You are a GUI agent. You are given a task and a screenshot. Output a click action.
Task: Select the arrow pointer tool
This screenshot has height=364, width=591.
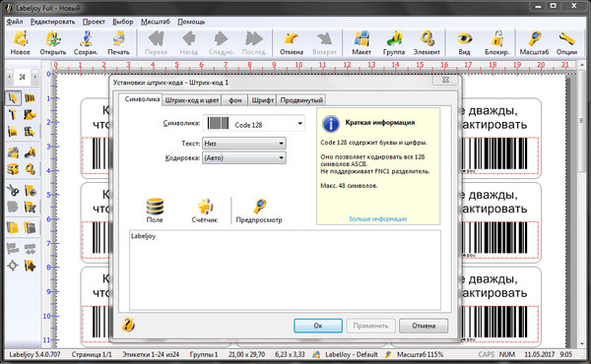(x=13, y=98)
